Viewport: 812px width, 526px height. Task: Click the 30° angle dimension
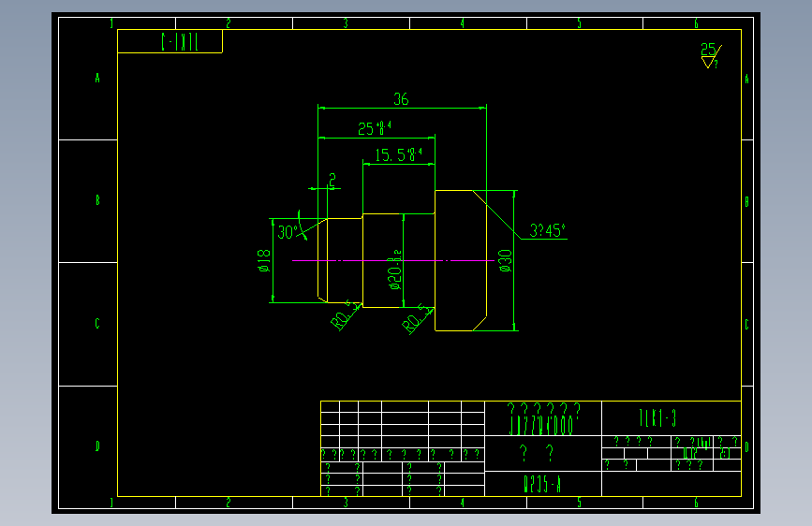[288, 232]
